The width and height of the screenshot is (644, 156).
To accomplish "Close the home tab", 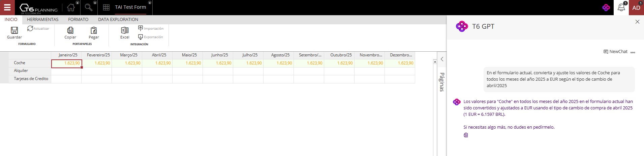I will tap(78, 3).
